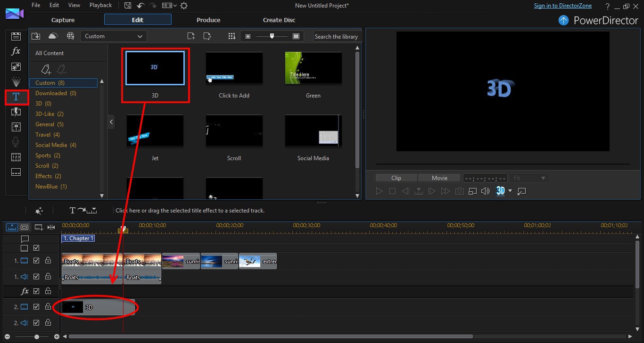Adjust the library thumbnail size slider
Viewport: 644px width, 343px height.
pos(272,36)
